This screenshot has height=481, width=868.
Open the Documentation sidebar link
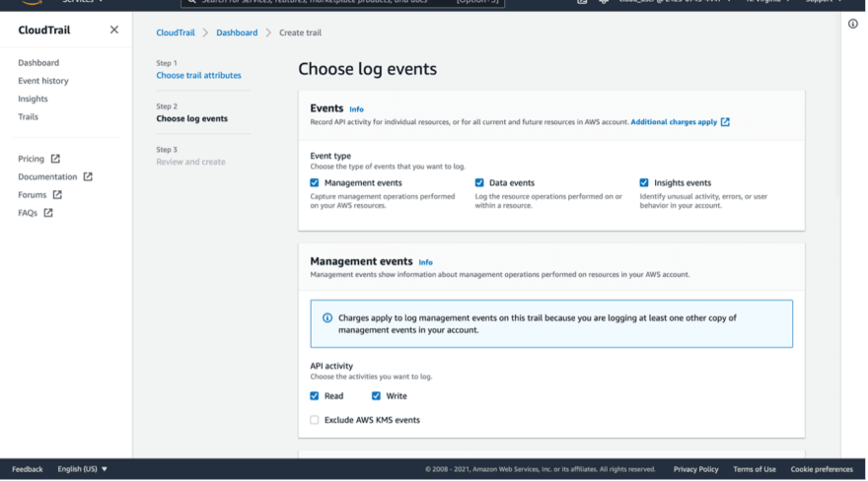click(47, 176)
